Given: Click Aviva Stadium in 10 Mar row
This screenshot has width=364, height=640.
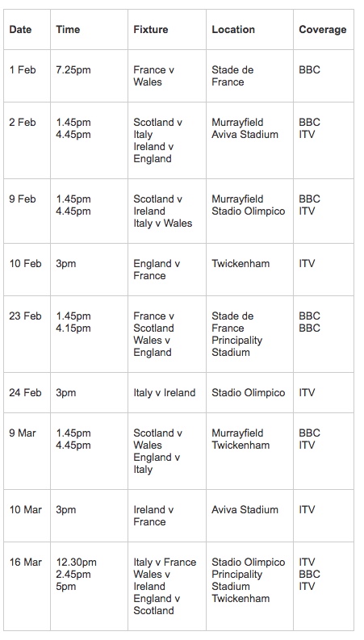Looking at the screenshot, I should (245, 509).
